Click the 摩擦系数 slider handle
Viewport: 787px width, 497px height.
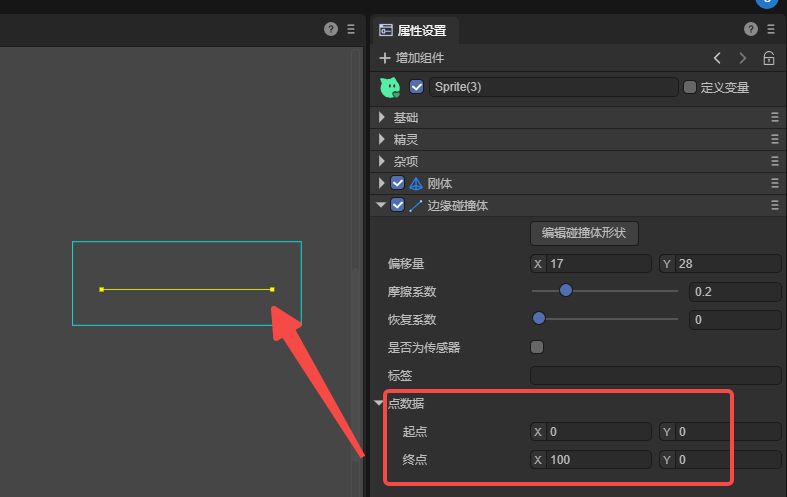565,291
